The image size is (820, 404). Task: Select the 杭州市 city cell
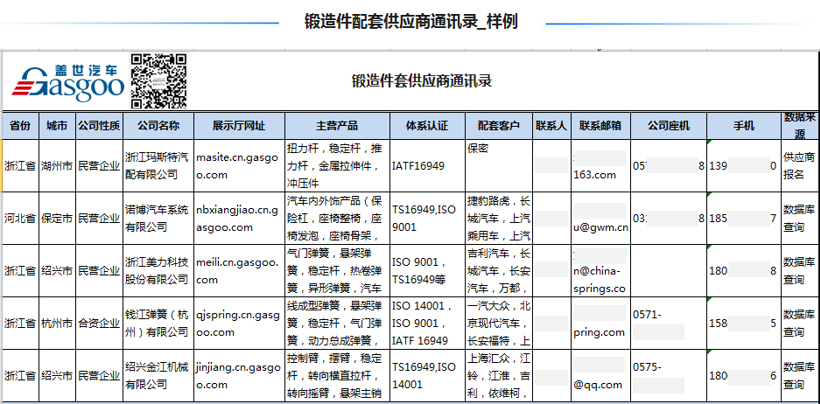57,323
